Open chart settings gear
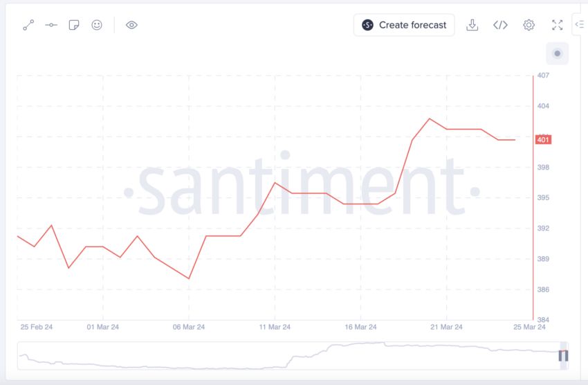 pos(529,25)
